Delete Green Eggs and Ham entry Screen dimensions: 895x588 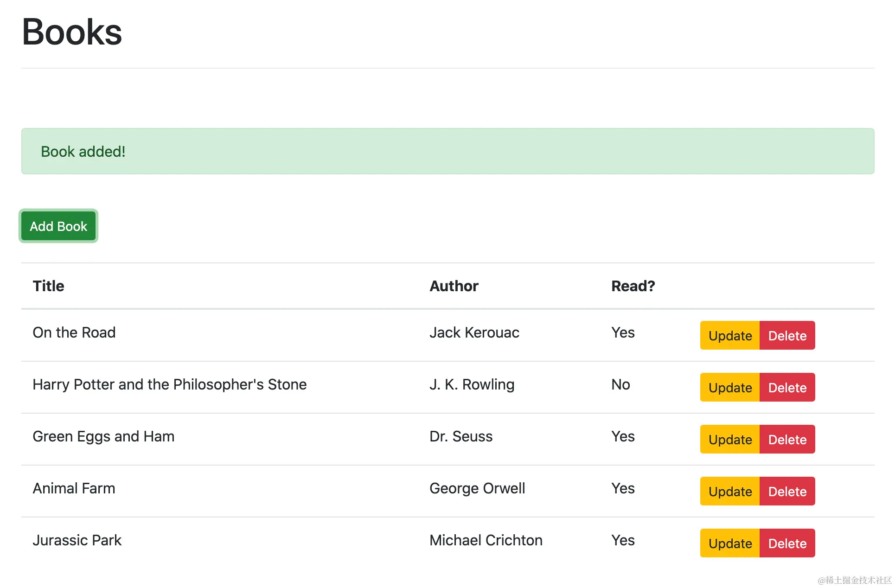(x=787, y=440)
